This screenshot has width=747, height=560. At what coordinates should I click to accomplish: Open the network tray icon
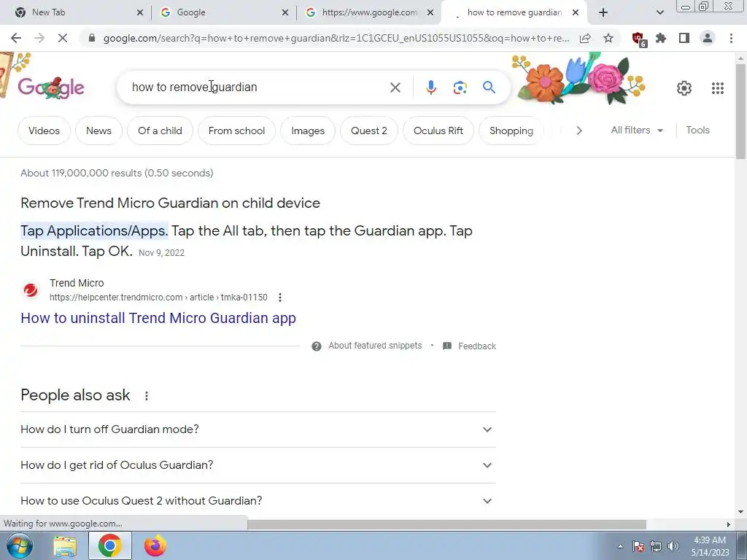click(x=656, y=546)
